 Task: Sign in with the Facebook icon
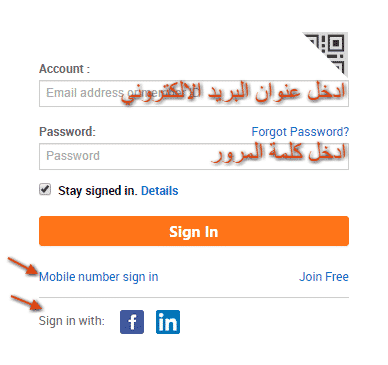[132, 322]
